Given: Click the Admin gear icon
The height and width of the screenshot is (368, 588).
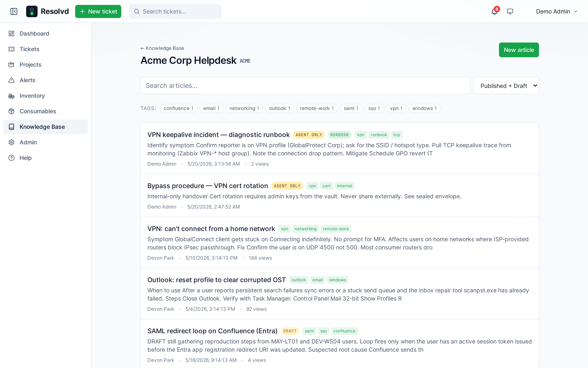Looking at the screenshot, I should [11, 142].
